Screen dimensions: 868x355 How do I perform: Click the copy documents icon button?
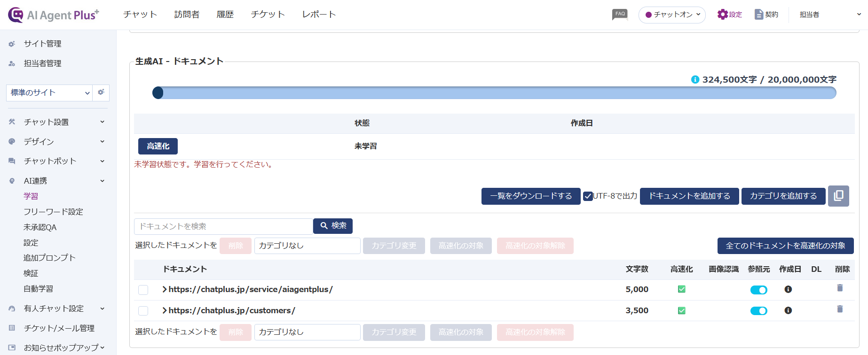tap(838, 196)
